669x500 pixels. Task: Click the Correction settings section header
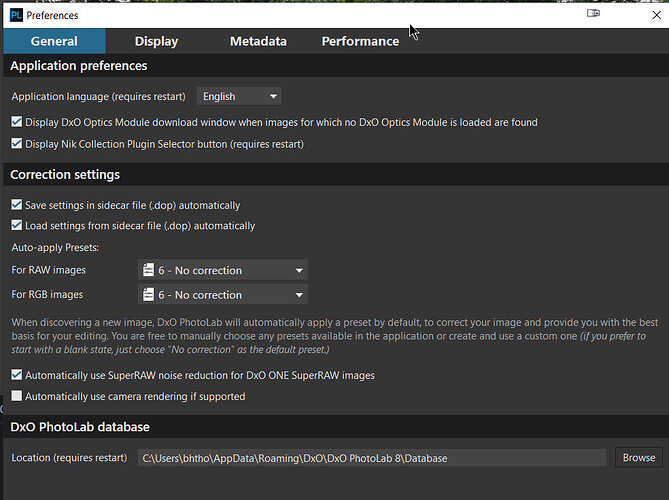click(336, 174)
